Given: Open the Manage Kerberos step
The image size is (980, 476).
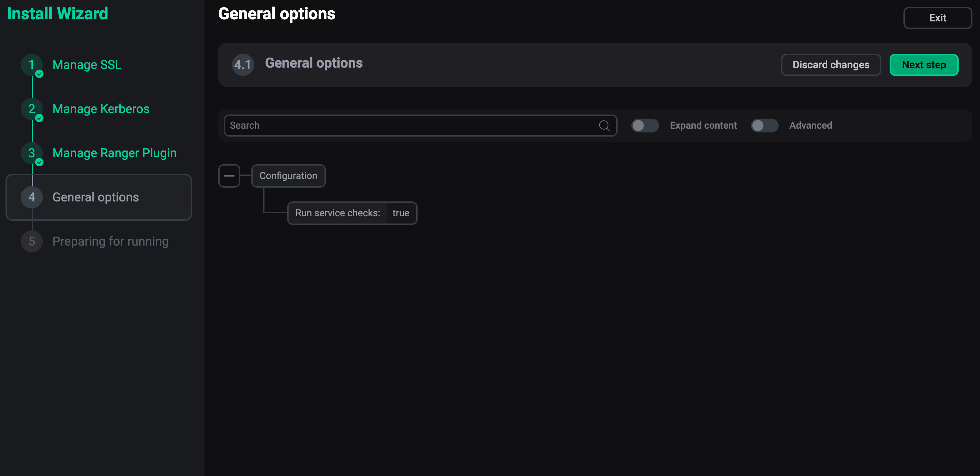Looking at the screenshot, I should tap(101, 109).
